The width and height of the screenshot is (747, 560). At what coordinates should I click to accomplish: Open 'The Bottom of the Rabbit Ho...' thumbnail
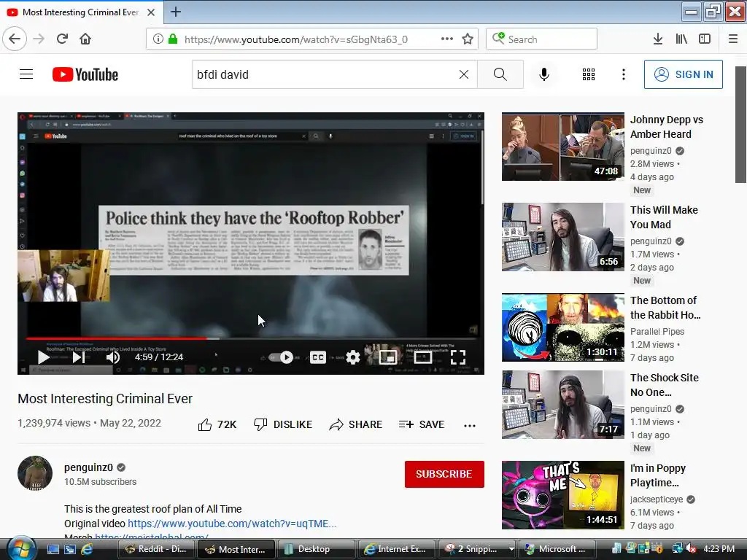click(562, 327)
